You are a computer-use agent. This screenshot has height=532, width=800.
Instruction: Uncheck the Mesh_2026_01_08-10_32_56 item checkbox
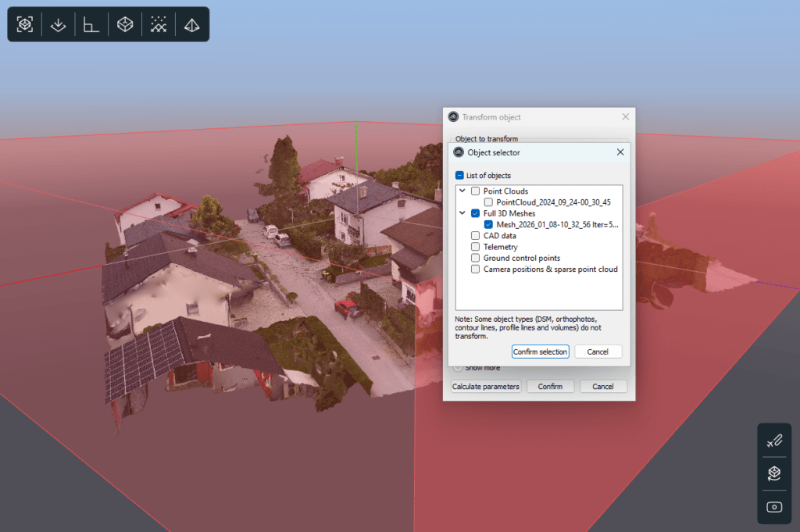point(488,224)
